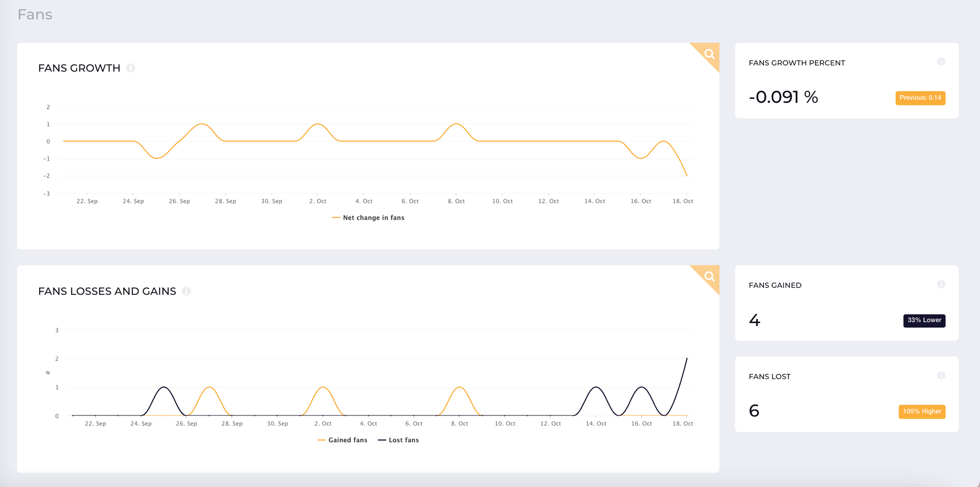980x487 pixels.
Task: Click info icon on Fans Lost card
Action: pyautogui.click(x=941, y=375)
